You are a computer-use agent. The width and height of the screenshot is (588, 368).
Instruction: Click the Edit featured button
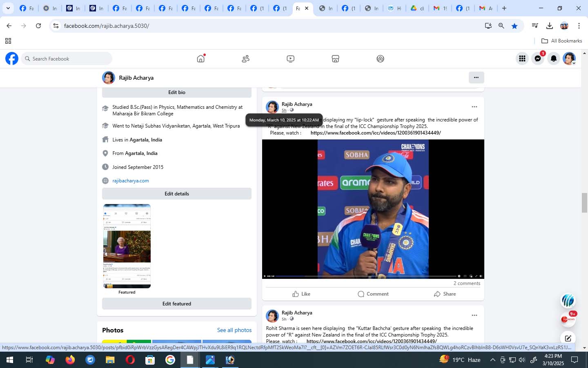pyautogui.click(x=177, y=304)
